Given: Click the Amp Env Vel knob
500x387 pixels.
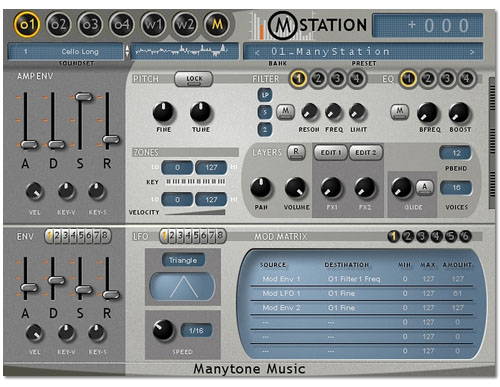Looking at the screenshot, I should 34,191.
